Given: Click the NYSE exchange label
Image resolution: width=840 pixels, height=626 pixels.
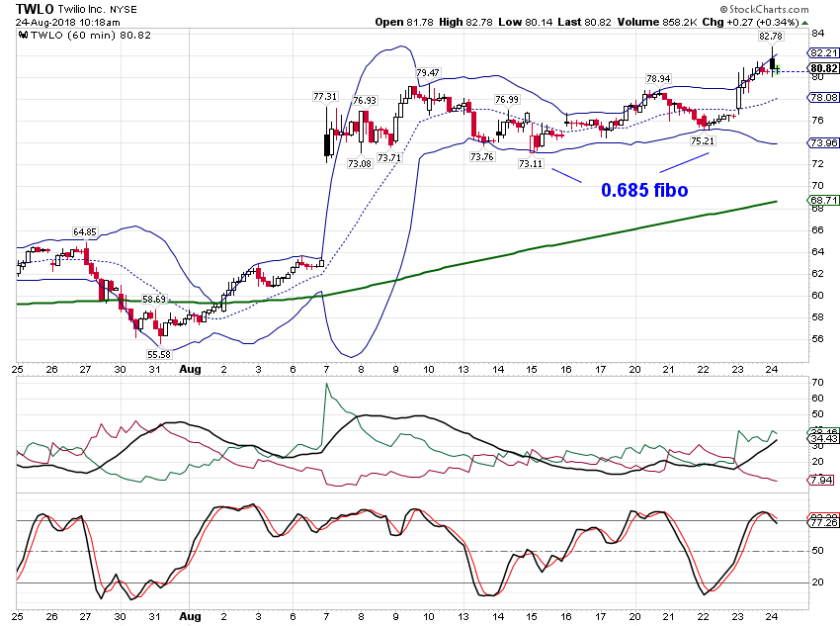Looking at the screenshot, I should click(x=124, y=10).
